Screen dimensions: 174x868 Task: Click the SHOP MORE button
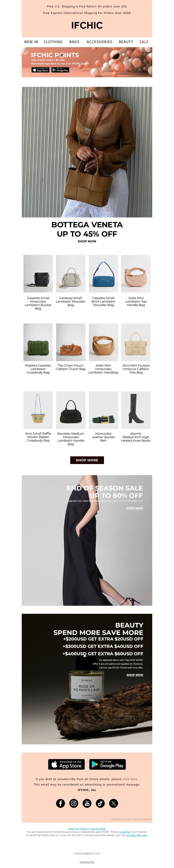(x=87, y=460)
